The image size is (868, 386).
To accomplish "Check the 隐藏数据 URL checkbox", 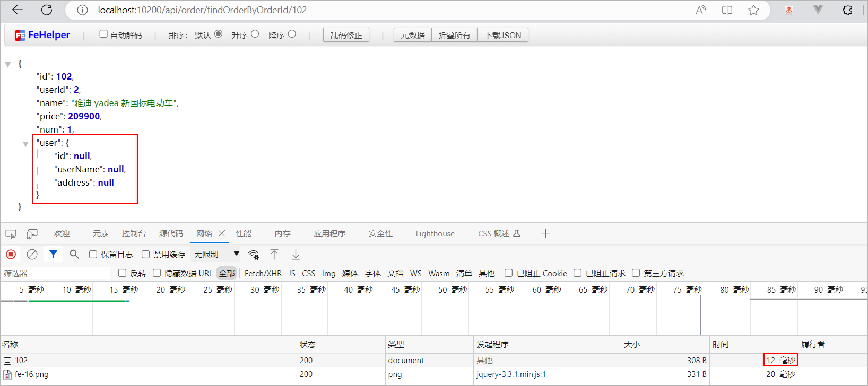I will pyautogui.click(x=157, y=273).
